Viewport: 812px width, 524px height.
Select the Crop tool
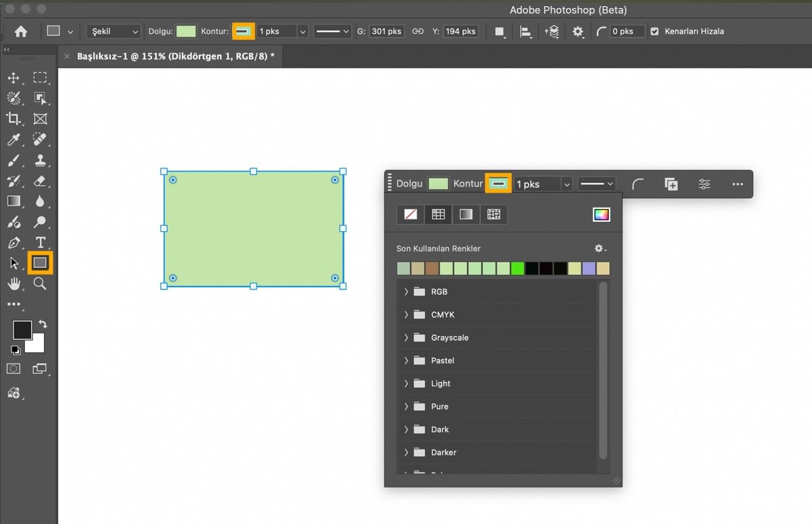coord(14,119)
